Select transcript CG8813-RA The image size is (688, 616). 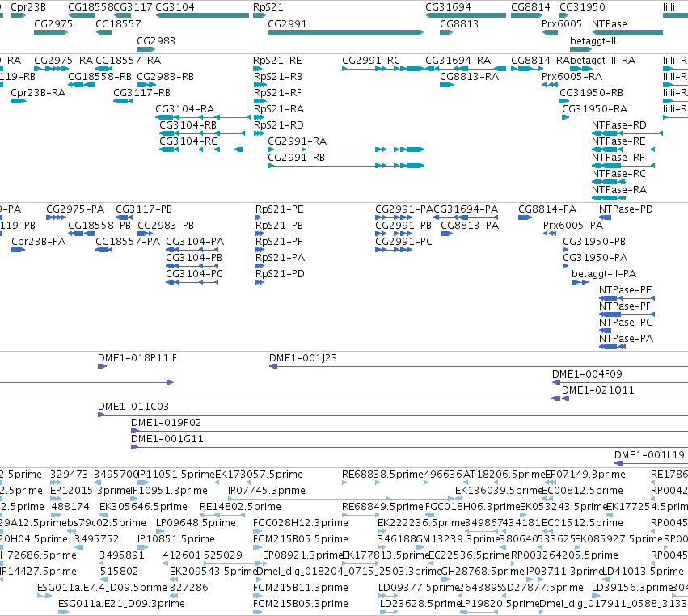(446, 85)
